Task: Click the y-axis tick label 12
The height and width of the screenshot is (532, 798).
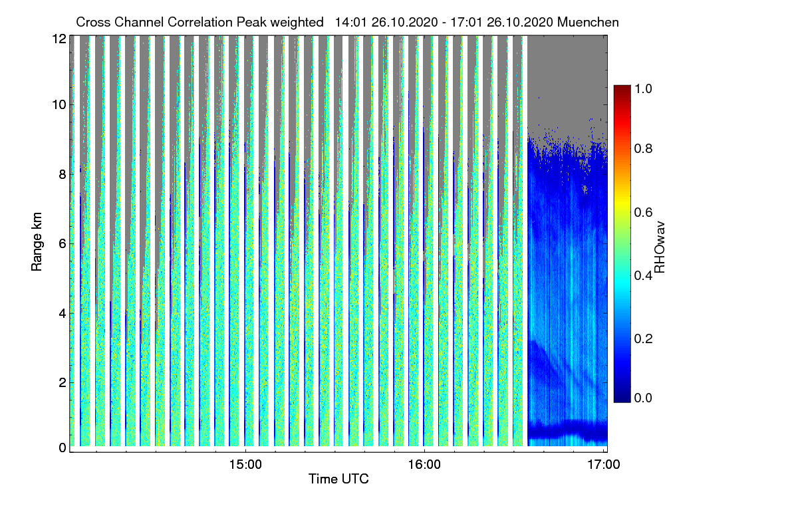Action: (x=59, y=39)
